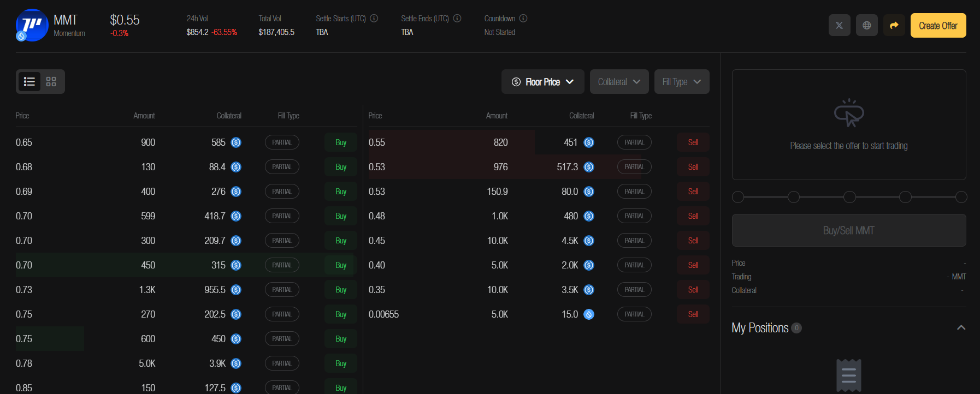The height and width of the screenshot is (394, 980).
Task: Click collateral coin icon beside 127.5
Action: [x=236, y=388]
